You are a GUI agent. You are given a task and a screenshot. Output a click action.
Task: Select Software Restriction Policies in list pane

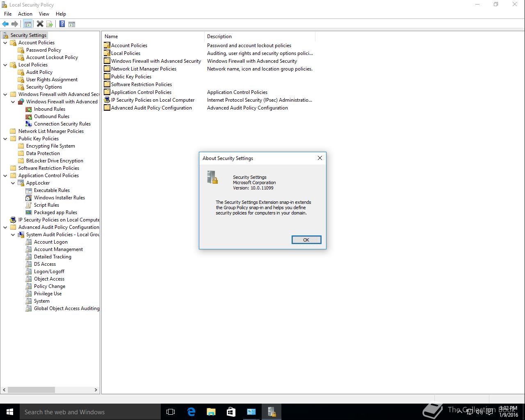[142, 84]
